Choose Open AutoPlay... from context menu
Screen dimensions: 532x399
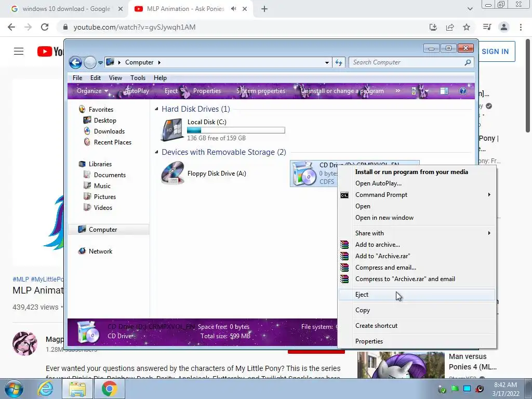(378, 183)
